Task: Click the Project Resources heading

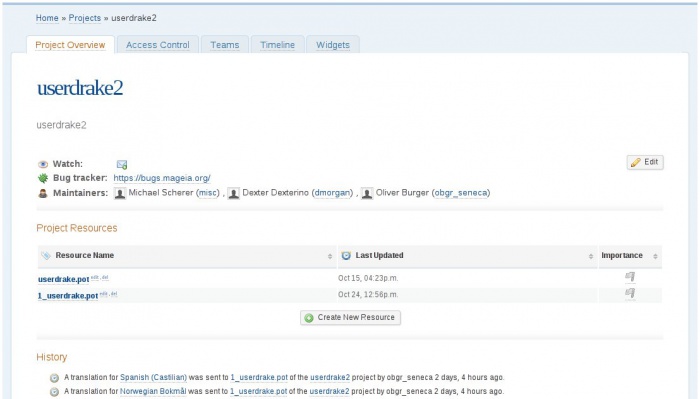Action: [77, 229]
